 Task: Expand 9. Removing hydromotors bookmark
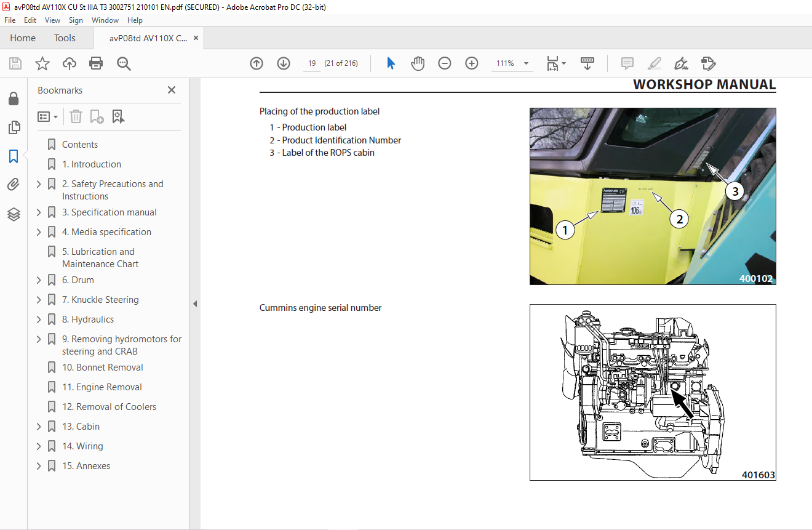click(x=39, y=339)
